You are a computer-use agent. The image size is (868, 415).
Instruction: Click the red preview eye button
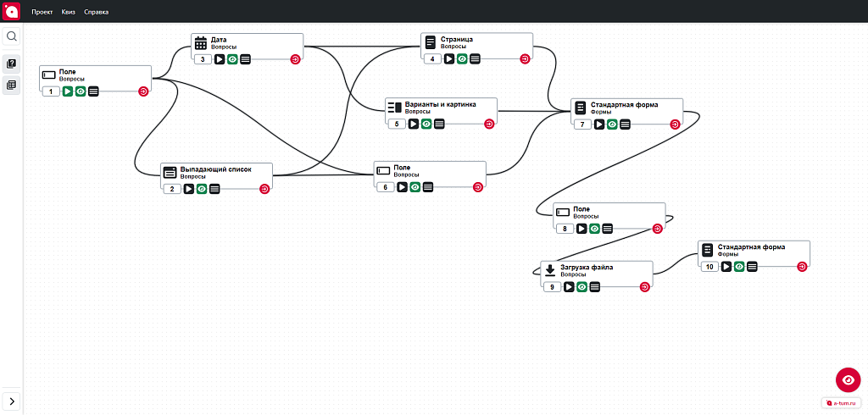[x=848, y=380]
